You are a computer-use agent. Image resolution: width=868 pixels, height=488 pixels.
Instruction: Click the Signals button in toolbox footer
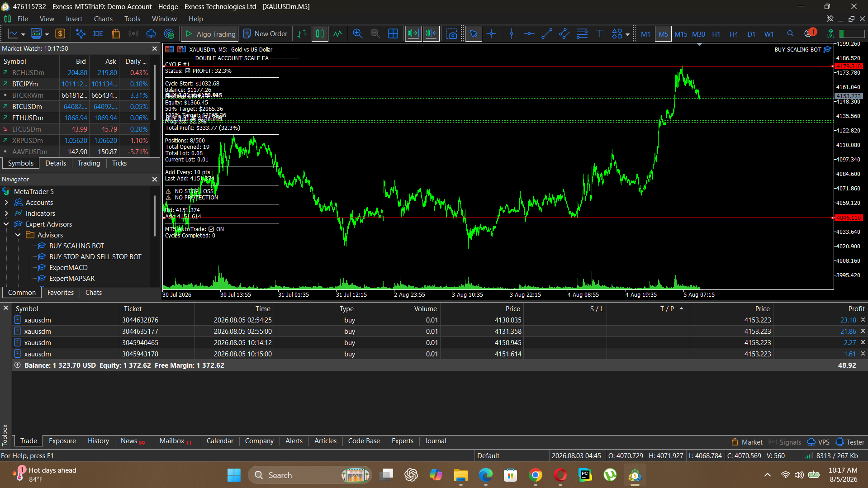[785, 442]
